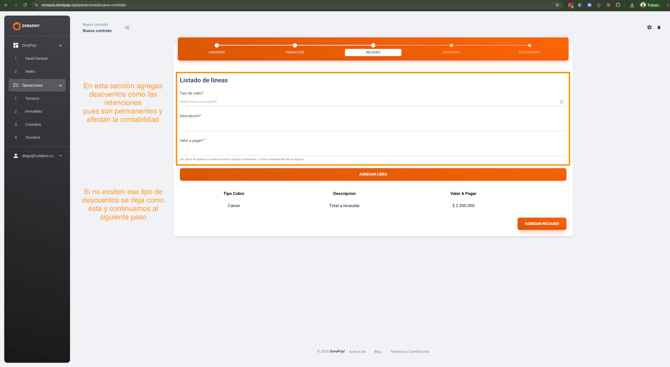Click the browser forward arrow
Image resolution: width=670 pixels, height=367 pixels.
pyautogui.click(x=15, y=5)
